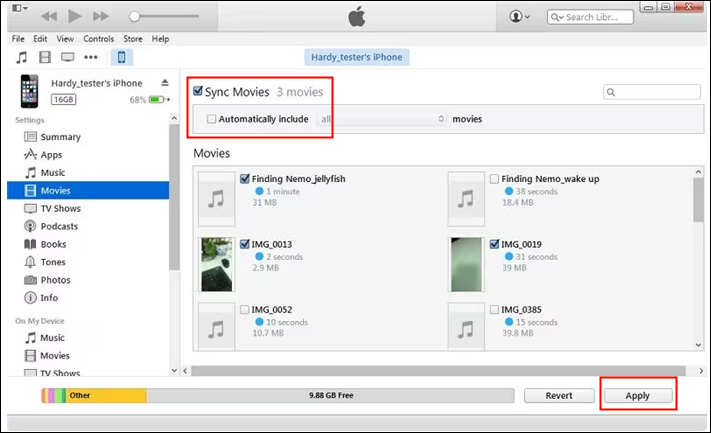Check the IMG_0052 checkbox
This screenshot has width=711, height=433.
(245, 310)
